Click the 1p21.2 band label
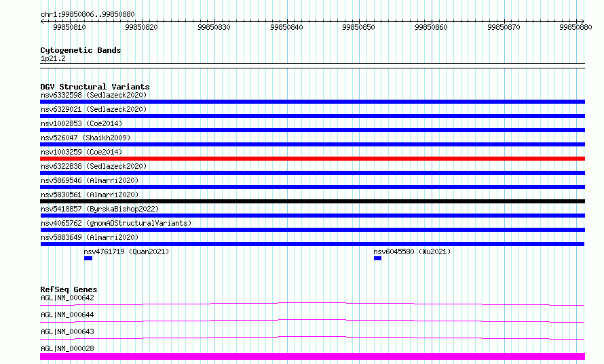Screen dimensions: 604x364 pyautogui.click(x=53, y=58)
